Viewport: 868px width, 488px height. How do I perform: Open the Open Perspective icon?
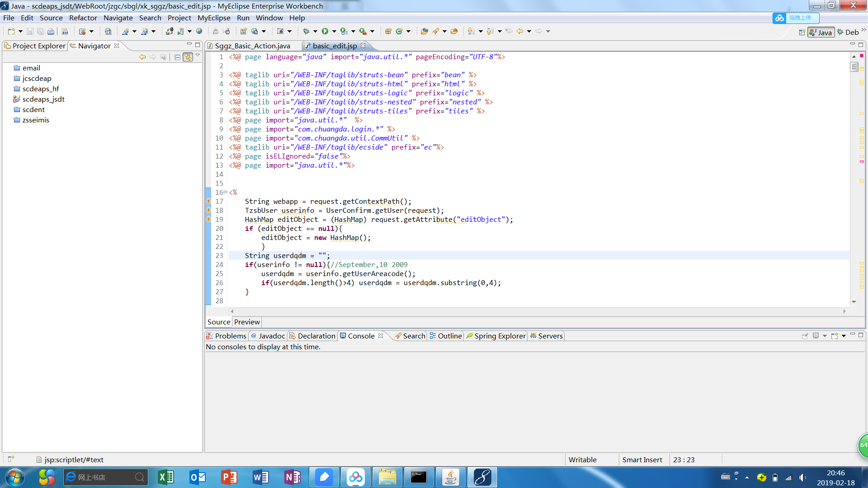click(x=802, y=32)
